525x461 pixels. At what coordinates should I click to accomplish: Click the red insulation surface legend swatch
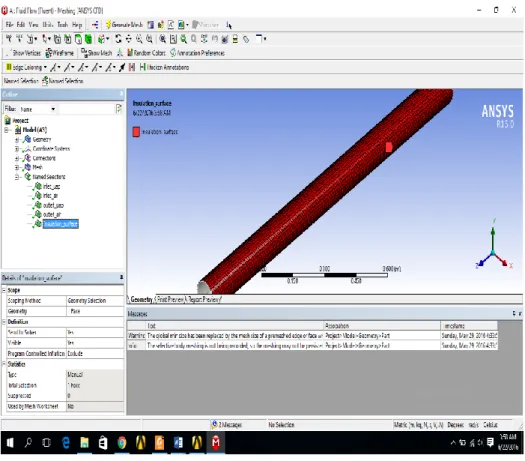(x=136, y=132)
